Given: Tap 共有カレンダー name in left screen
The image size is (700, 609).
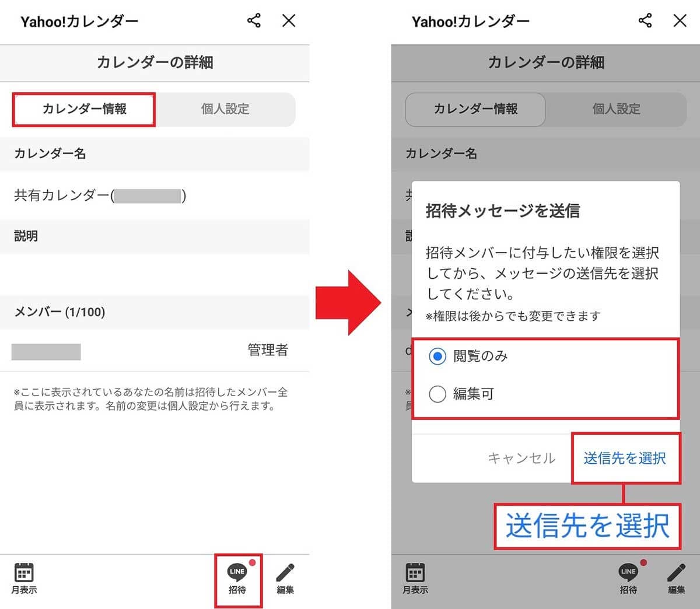Looking at the screenshot, I should [x=100, y=195].
